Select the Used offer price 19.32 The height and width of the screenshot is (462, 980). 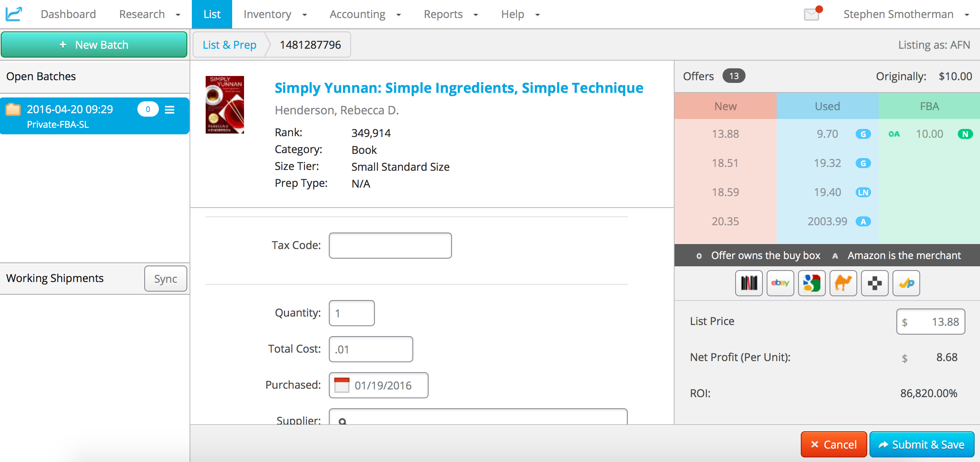point(827,163)
